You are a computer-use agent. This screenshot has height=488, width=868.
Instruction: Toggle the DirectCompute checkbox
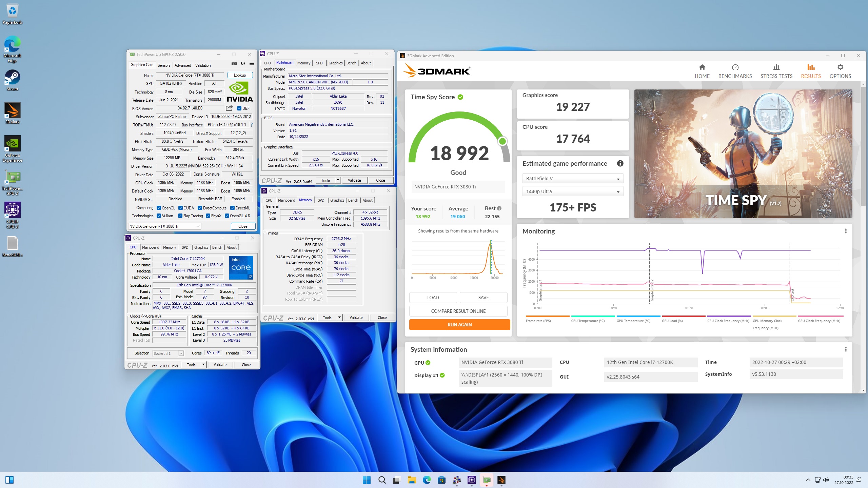point(200,208)
